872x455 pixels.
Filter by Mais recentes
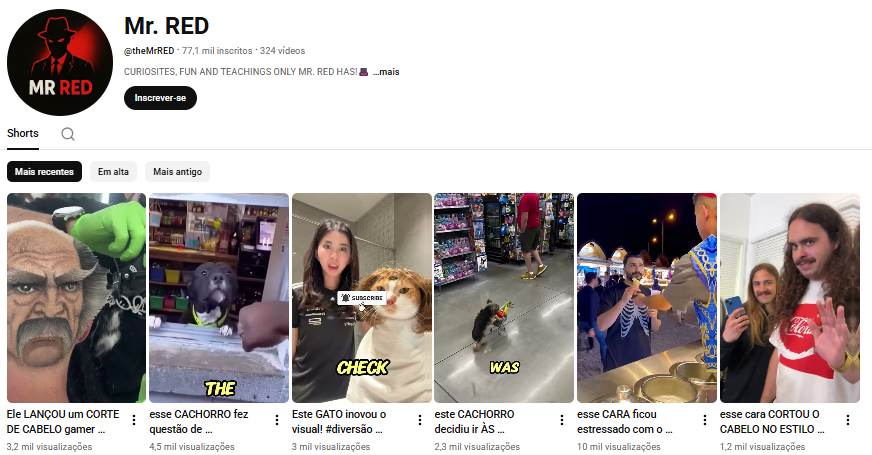pyautogui.click(x=44, y=172)
